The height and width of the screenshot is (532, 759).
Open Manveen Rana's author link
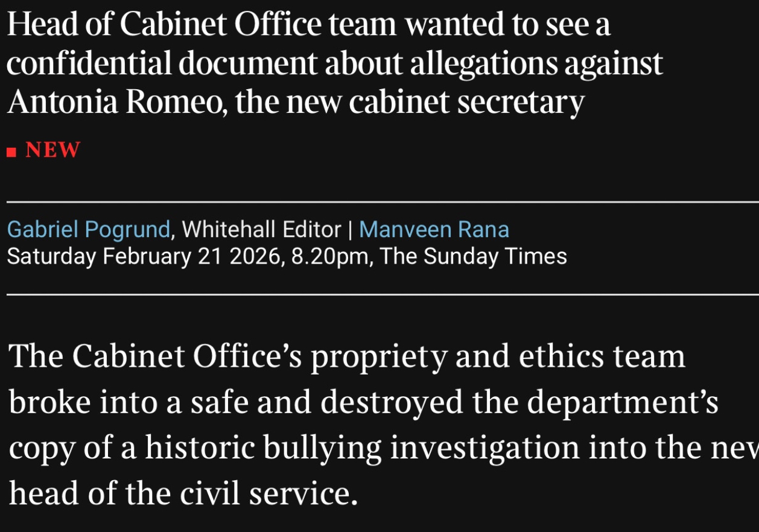(x=434, y=230)
